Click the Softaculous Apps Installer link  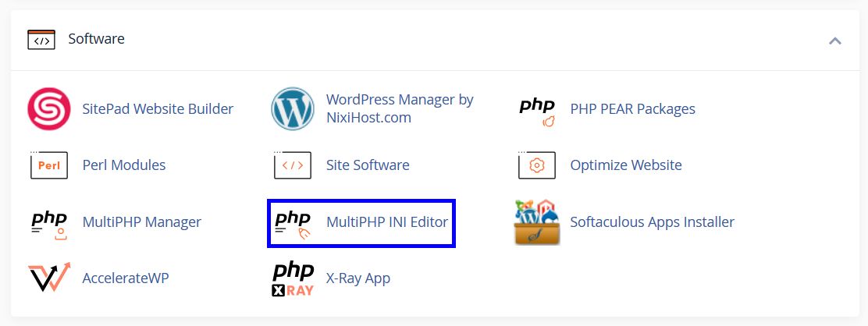click(x=652, y=222)
